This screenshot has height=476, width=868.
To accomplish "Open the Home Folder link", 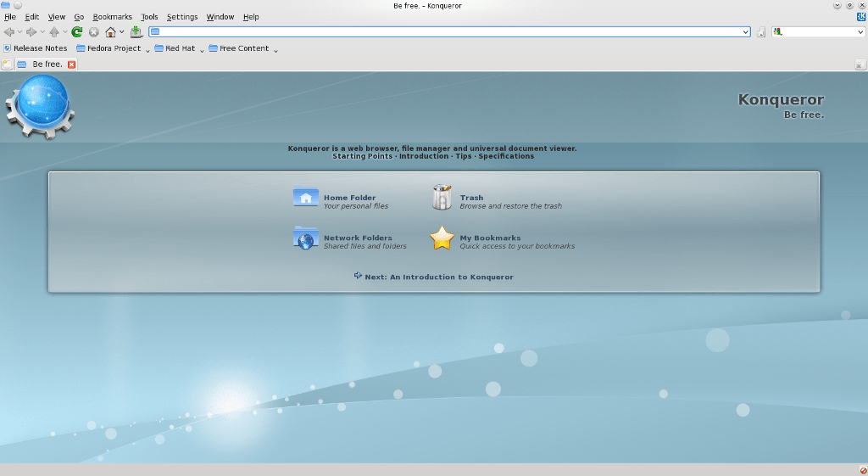I will point(349,198).
